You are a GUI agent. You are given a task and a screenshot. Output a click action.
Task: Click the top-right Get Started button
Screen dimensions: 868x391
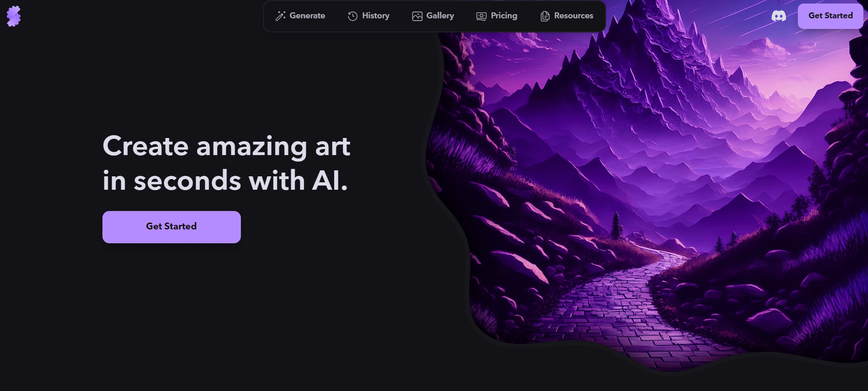click(831, 16)
